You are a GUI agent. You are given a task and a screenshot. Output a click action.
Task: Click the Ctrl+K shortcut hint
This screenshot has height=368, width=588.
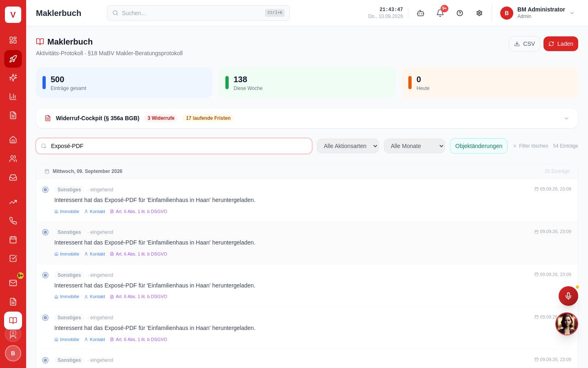pos(275,13)
